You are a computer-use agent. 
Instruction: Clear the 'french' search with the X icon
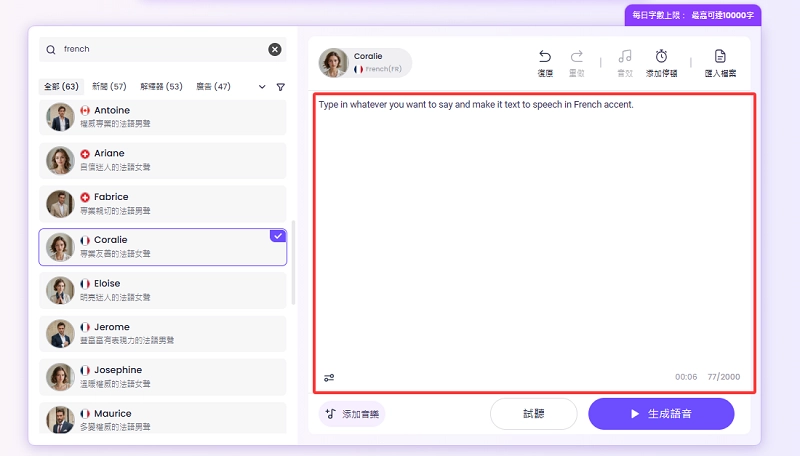pos(274,49)
